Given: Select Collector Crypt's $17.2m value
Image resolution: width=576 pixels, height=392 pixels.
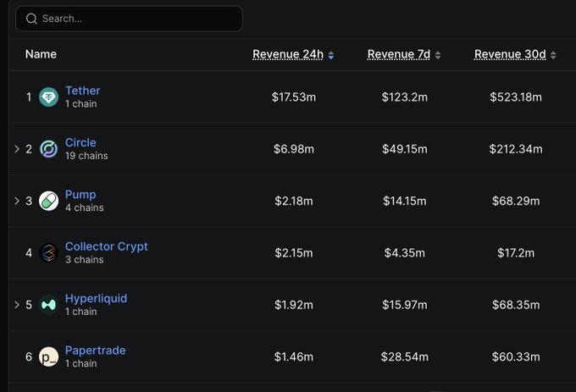Looking at the screenshot, I should 516,253.
